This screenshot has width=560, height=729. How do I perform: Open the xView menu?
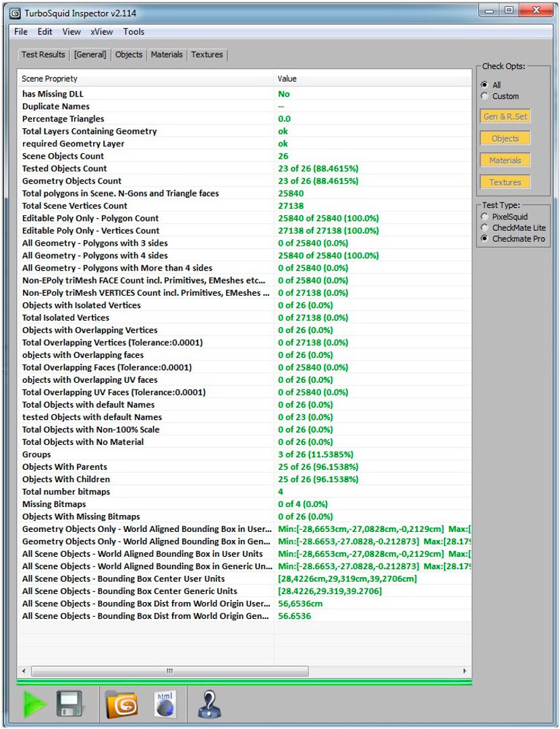[102, 32]
